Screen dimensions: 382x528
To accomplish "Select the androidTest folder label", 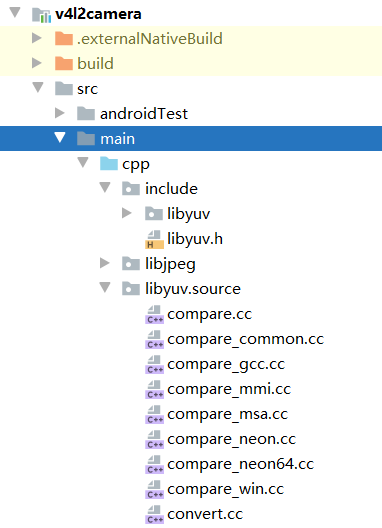I will coord(144,113).
